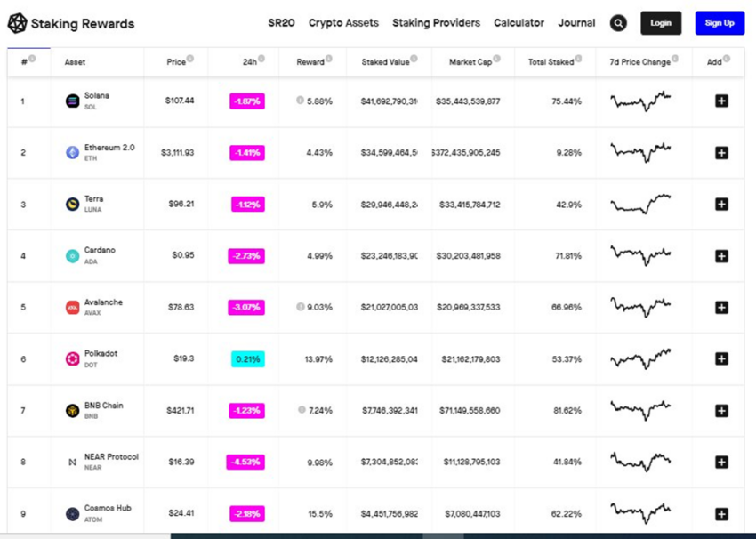Open the Crypto Assets menu
The height and width of the screenshot is (539, 756).
344,23
